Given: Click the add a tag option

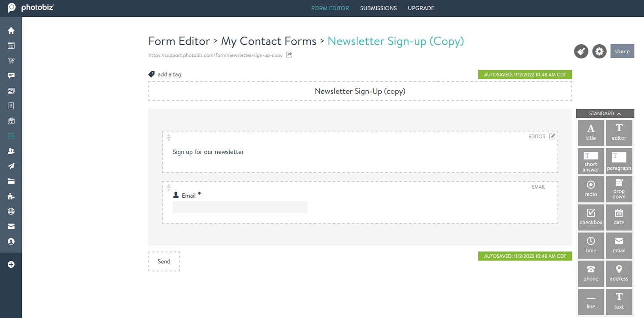Looking at the screenshot, I should pos(169,74).
